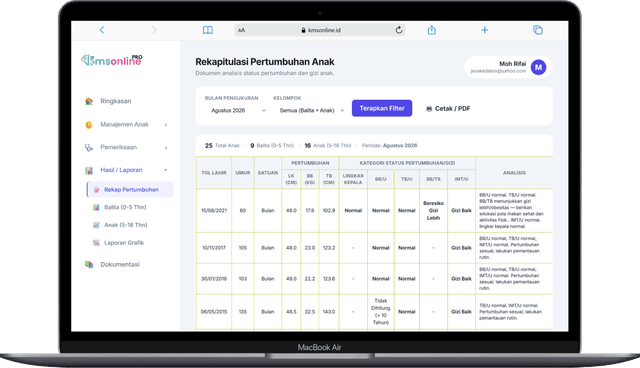Click the 25 Total Anak summary
Viewport: 640px width, 368px height.
coord(222,146)
